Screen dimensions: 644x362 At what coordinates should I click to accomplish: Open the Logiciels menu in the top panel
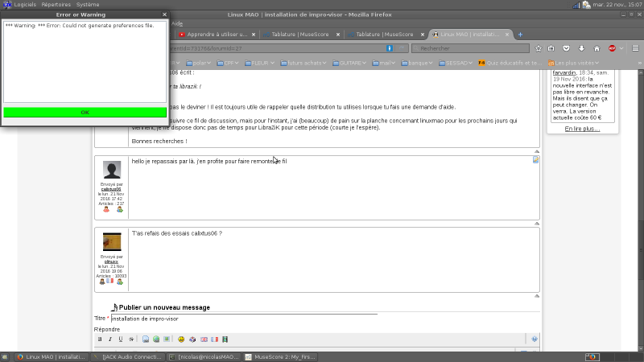(25, 5)
